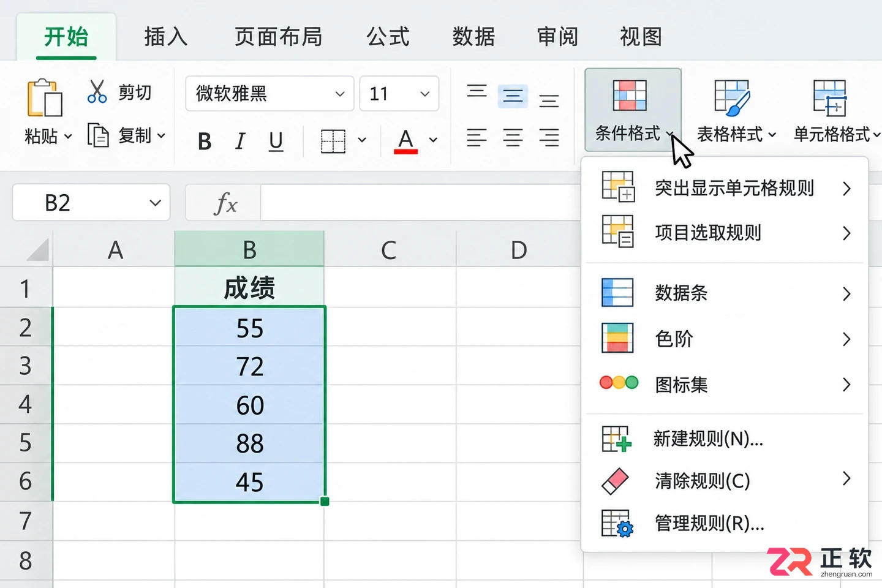The image size is (882, 588).
Task: Expand 突出显示单元格规则 submenu
Action: [725, 187]
